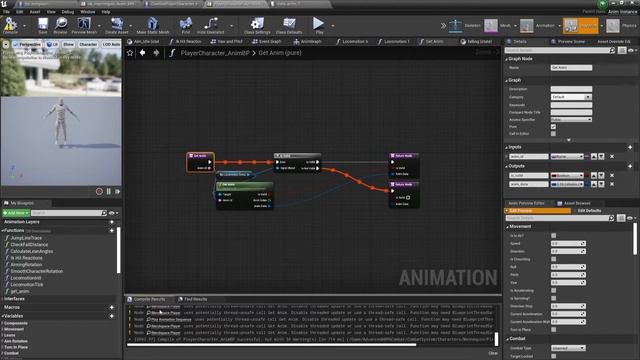The height and width of the screenshot is (360, 640).
Task: Click the Create Asset icon
Action: 117,25
